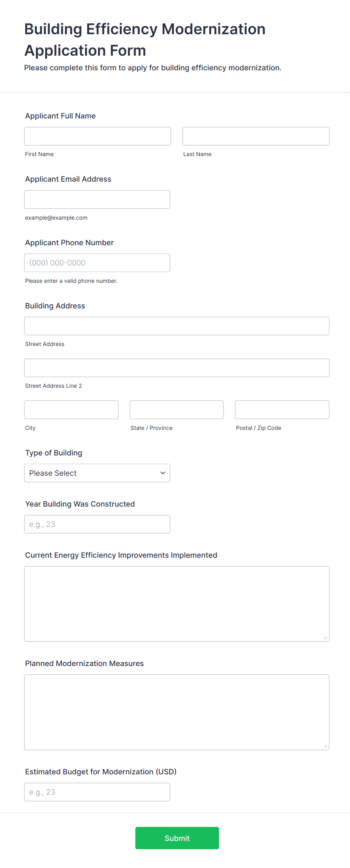The image size is (350, 868).
Task: Click the City input field
Action: (x=71, y=410)
